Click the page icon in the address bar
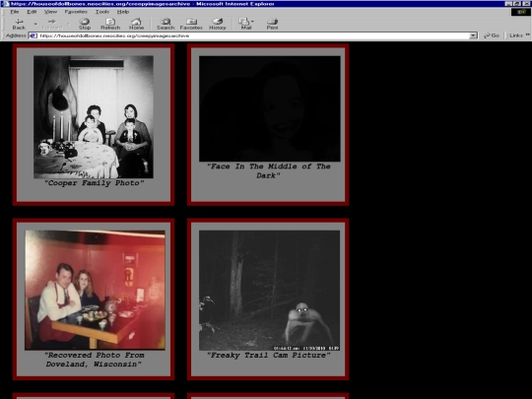532x399 pixels. (33, 35)
